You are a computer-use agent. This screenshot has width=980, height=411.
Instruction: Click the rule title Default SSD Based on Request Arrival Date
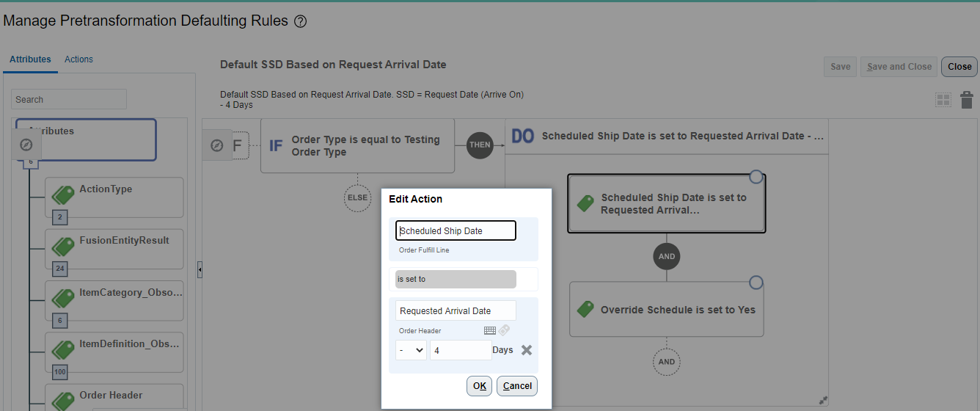333,65
